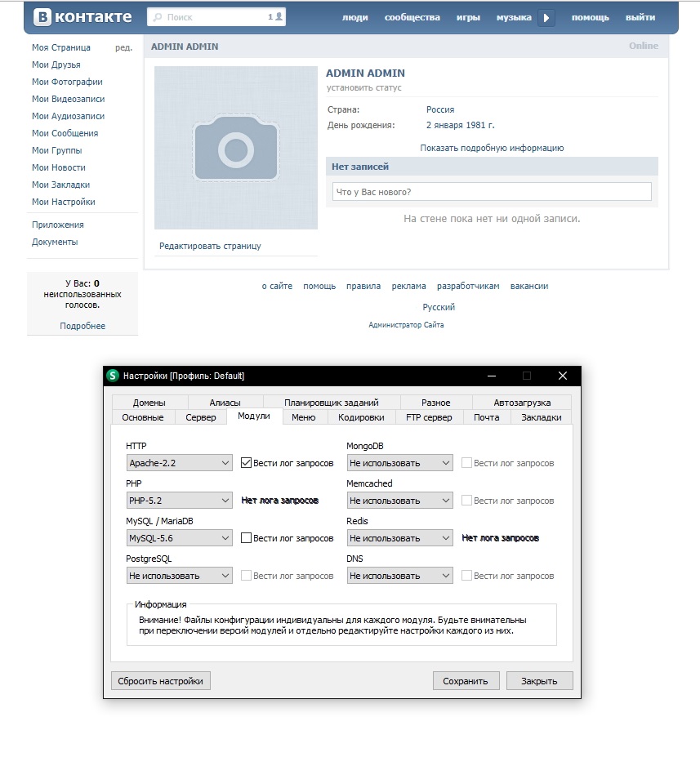Switch to the Меню tab
Screen dimensions: 700x757
point(303,417)
